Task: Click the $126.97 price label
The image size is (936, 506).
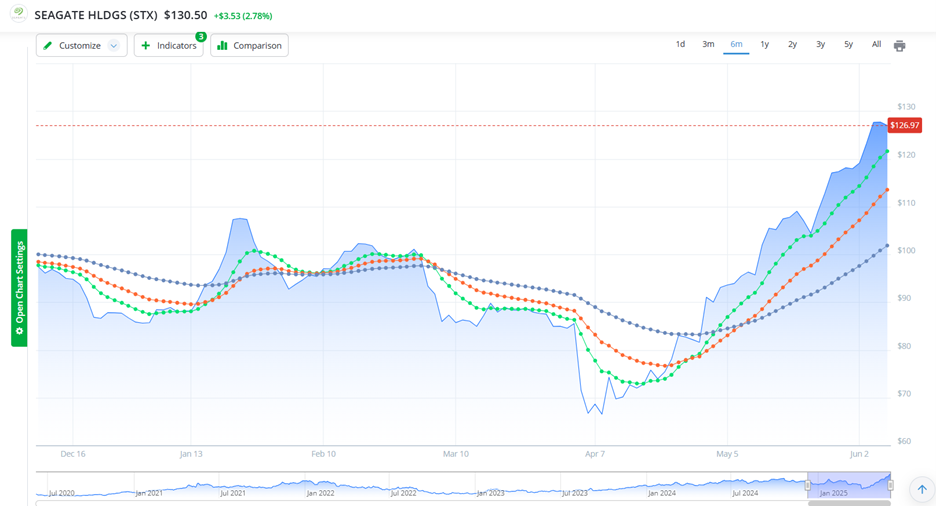Action: tap(905, 125)
